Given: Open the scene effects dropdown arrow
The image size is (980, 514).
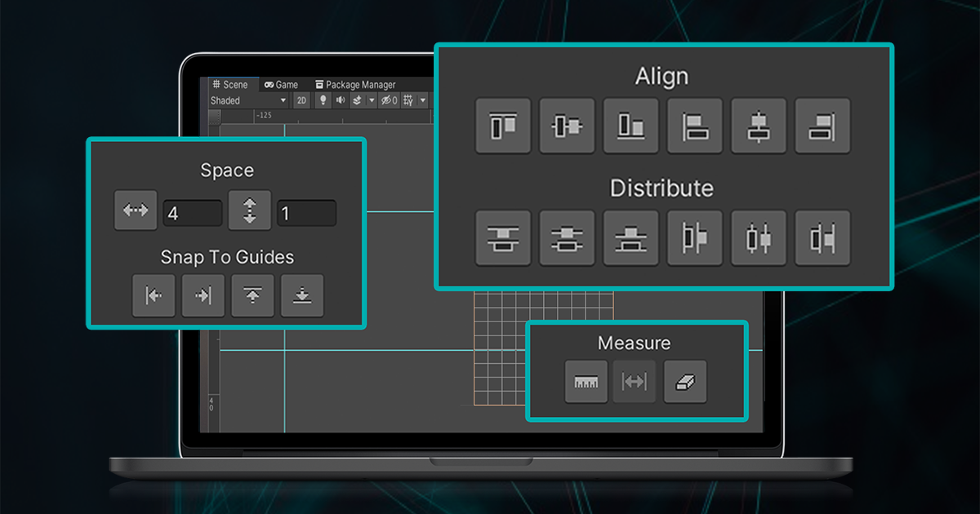Looking at the screenshot, I should click(x=372, y=99).
